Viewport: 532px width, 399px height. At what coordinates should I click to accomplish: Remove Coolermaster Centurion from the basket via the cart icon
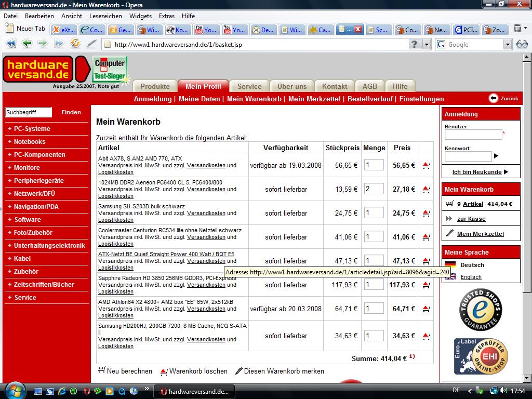pos(427,237)
